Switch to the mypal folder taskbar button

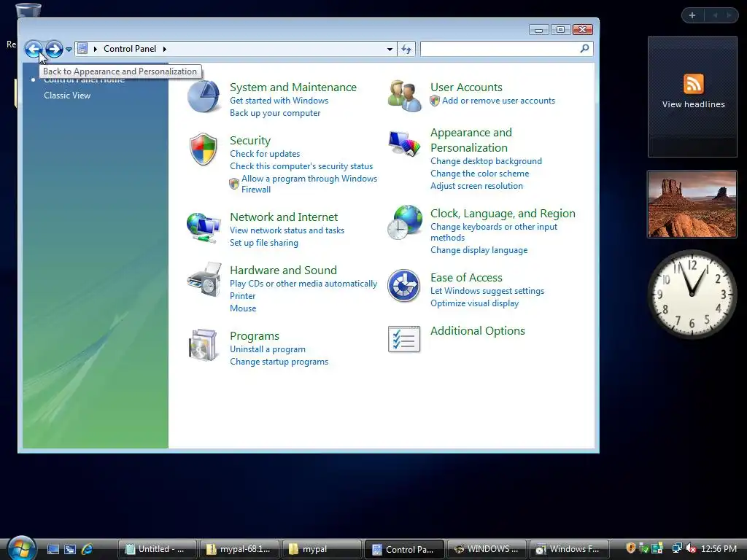(x=322, y=549)
